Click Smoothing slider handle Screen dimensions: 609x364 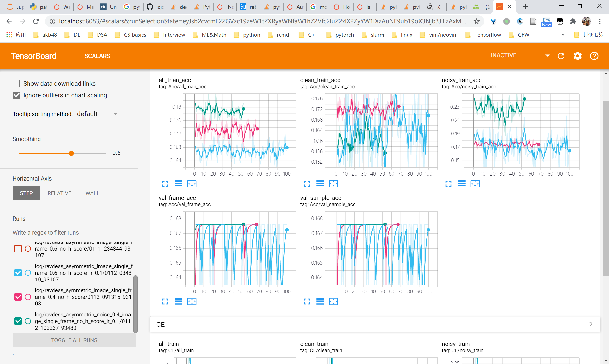(x=71, y=153)
